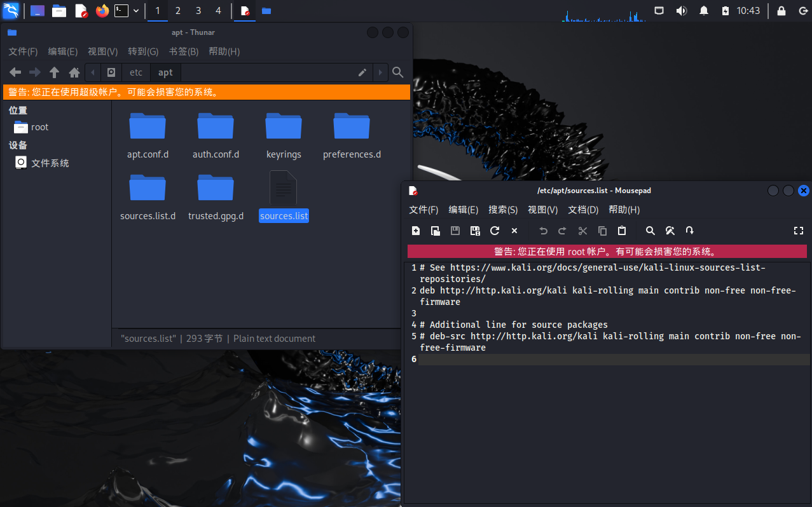
Task: Open Find using Mousepad's magnifier icon
Action: 650,231
